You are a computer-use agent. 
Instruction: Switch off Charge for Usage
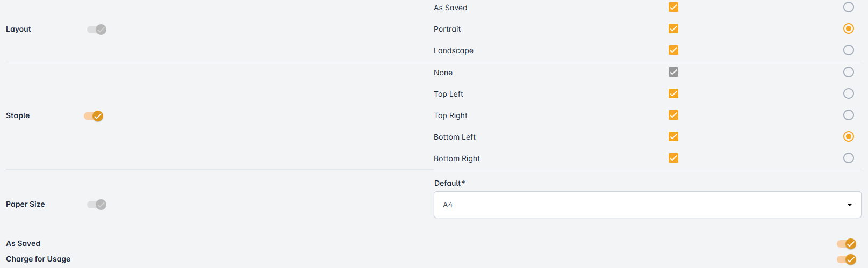point(846,259)
